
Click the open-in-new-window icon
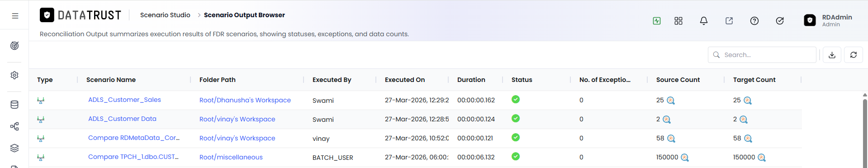729,21
